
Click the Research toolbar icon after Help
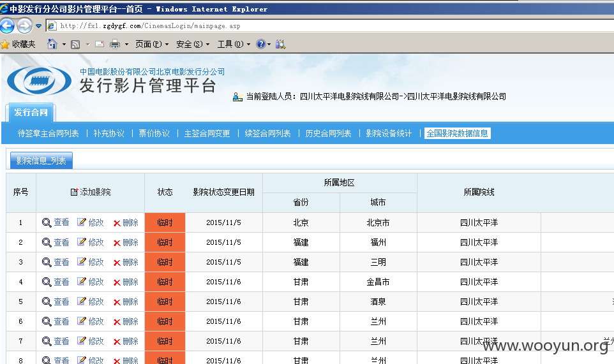coord(280,44)
